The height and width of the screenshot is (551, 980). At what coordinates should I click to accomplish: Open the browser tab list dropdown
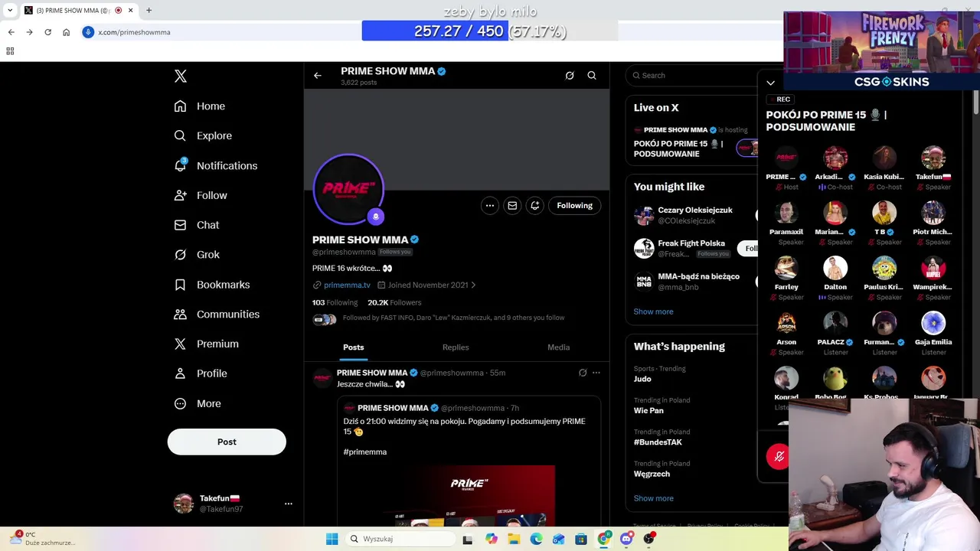[x=10, y=11]
